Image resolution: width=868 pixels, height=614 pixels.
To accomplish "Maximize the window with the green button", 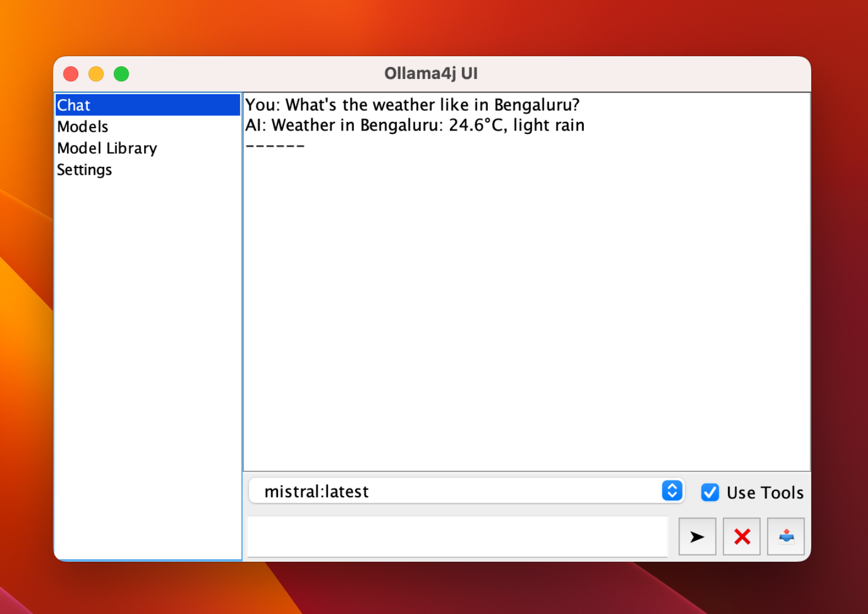I will pos(121,74).
